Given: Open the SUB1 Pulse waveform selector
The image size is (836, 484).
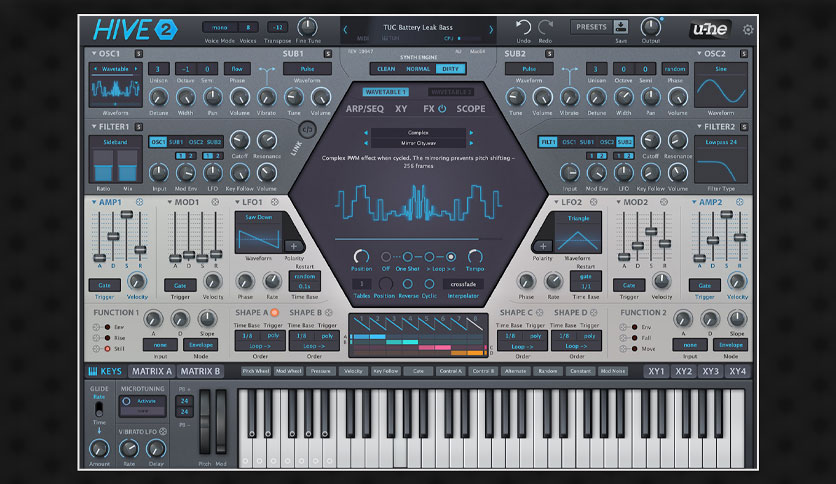Looking at the screenshot, I should 307,69.
